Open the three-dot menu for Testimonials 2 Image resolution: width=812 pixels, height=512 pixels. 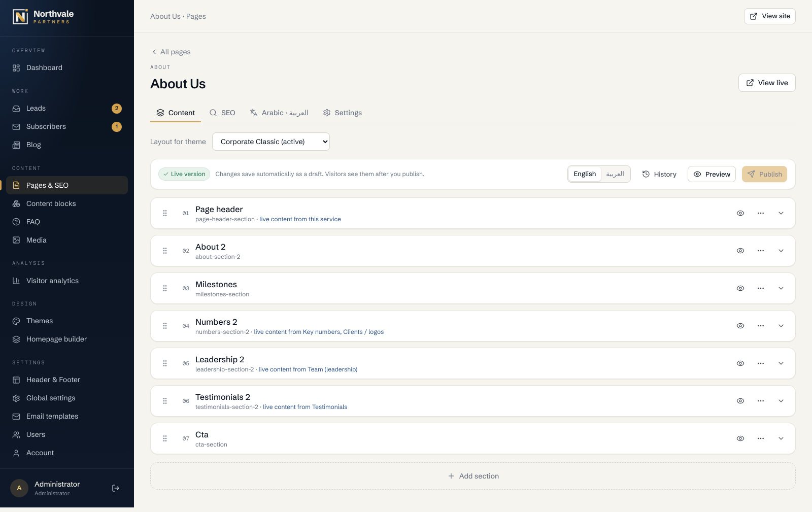[761, 401]
